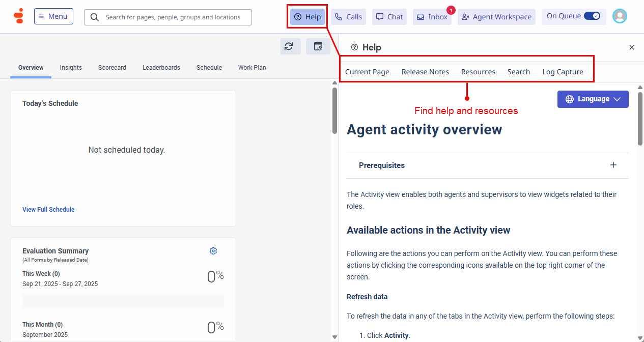The height and width of the screenshot is (342, 644).
Task: Click the pop-out window icon
Action: (x=318, y=46)
